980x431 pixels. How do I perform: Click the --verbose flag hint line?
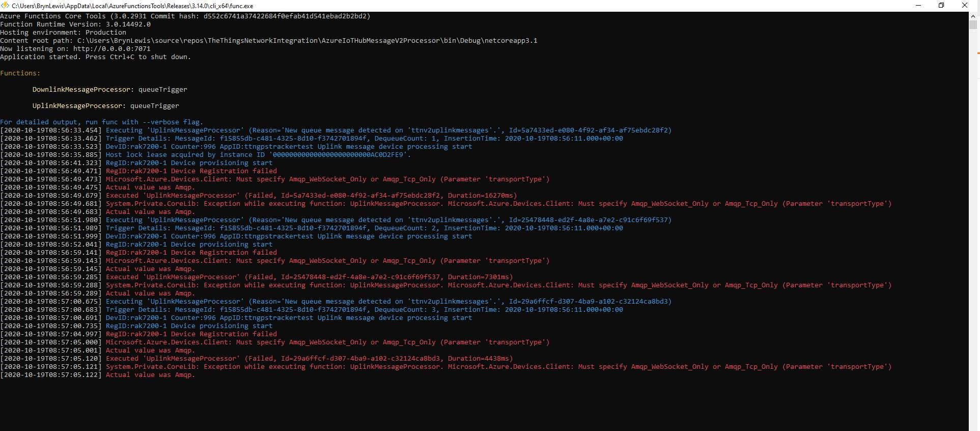pyautogui.click(x=101, y=122)
